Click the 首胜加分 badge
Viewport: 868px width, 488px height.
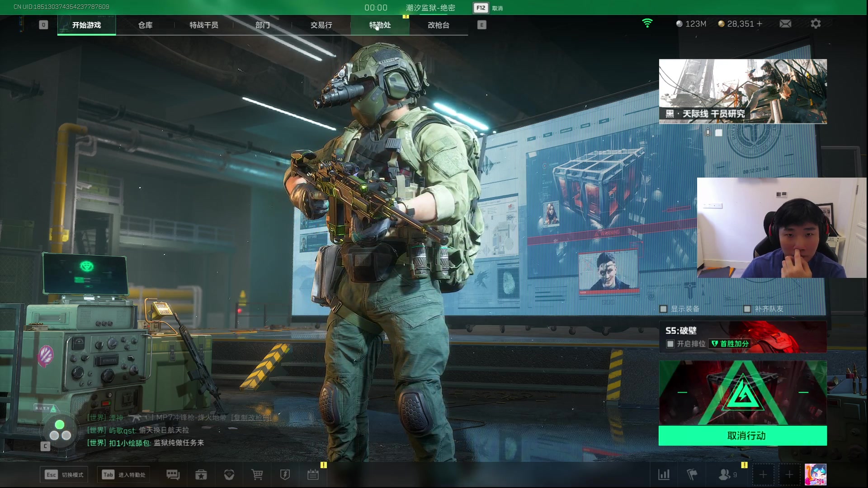pyautogui.click(x=730, y=344)
